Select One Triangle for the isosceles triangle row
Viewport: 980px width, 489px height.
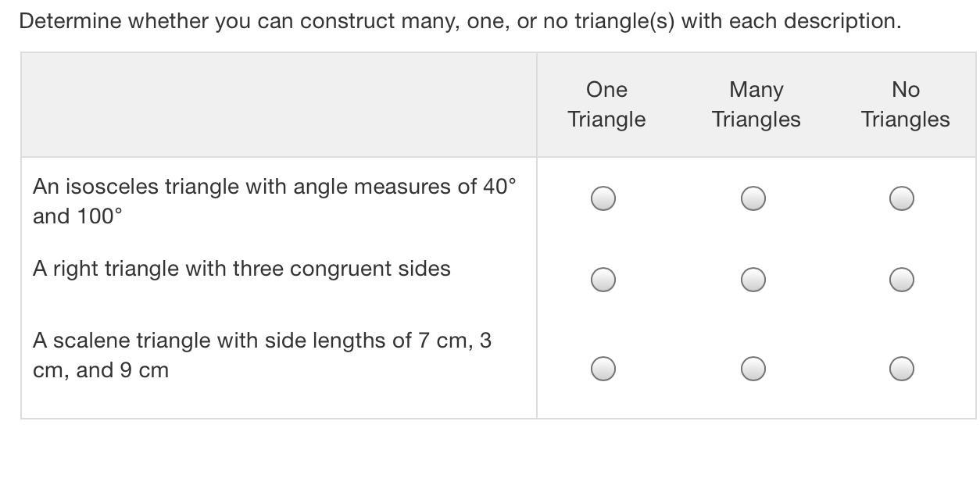tap(603, 198)
